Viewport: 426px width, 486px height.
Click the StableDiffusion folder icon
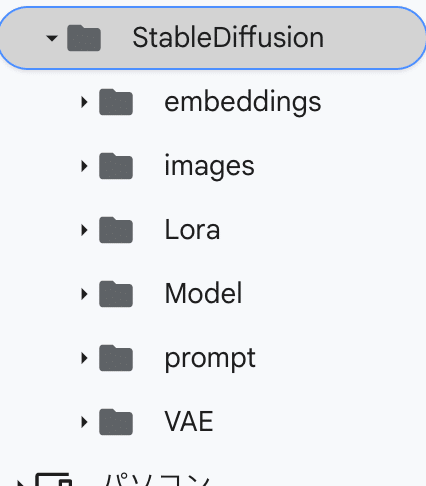tap(84, 38)
